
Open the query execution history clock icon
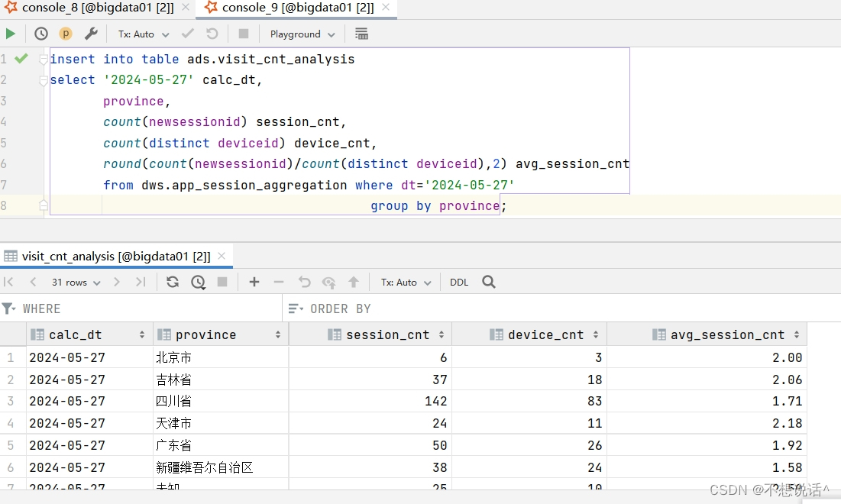(40, 34)
